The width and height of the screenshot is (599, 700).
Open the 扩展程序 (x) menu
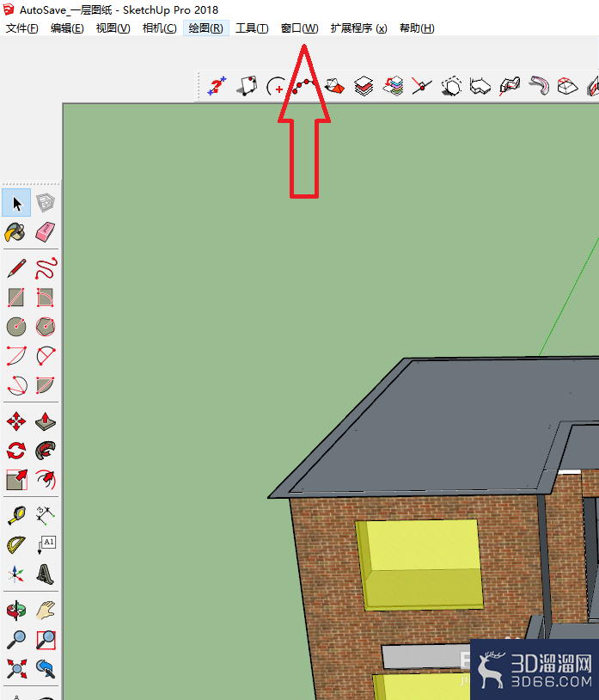pos(358,28)
